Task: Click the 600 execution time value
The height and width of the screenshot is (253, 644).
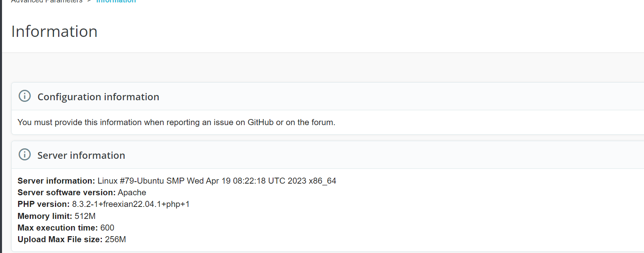Action: [107, 228]
